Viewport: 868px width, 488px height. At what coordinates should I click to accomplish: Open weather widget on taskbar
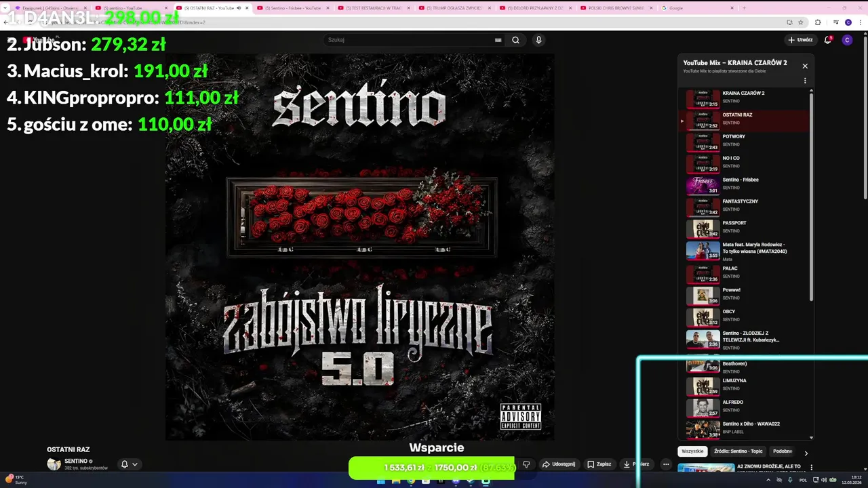point(17,479)
